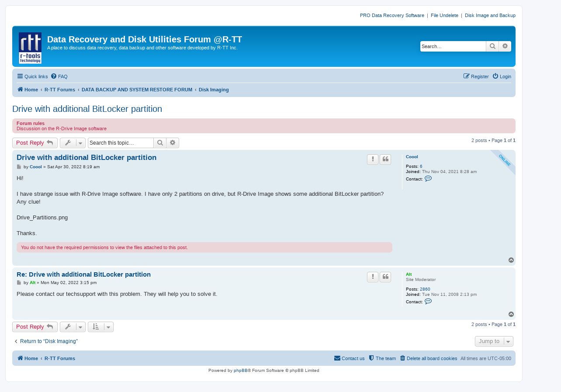Image resolution: width=561 pixels, height=392 pixels.
Task: Click post icon beside 'by Alt'
Action: pos(19,283)
